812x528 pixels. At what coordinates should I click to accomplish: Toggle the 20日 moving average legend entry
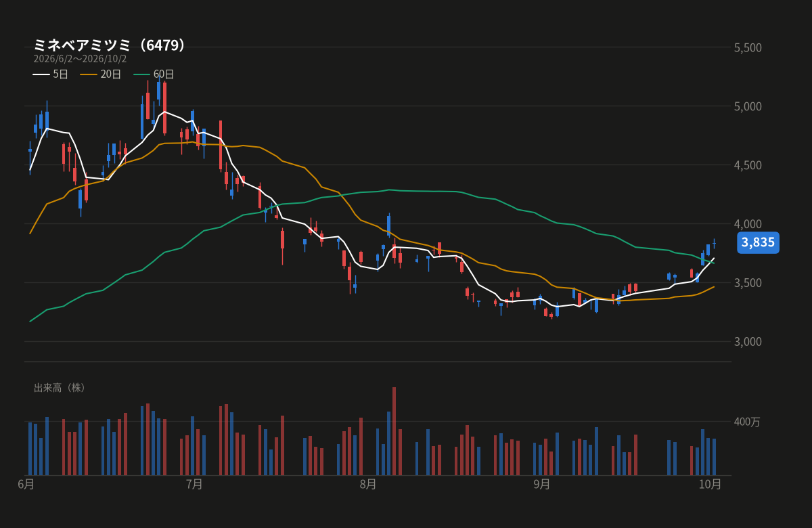click(x=101, y=74)
